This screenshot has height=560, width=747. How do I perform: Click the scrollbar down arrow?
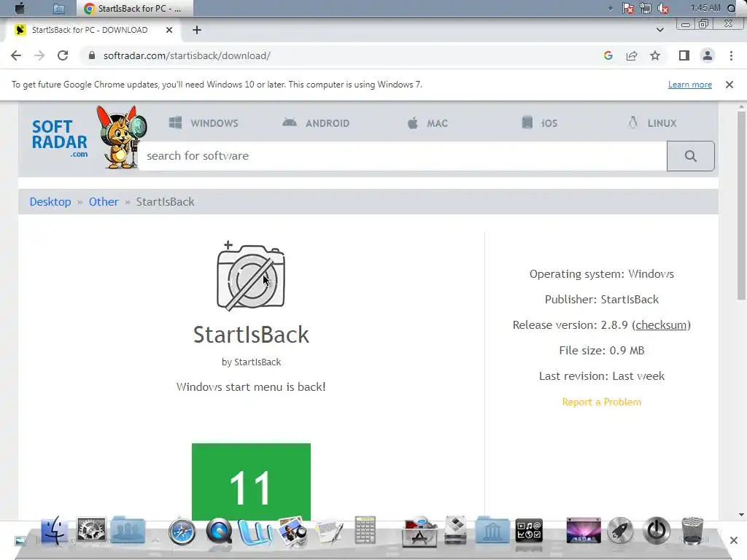[x=741, y=515]
